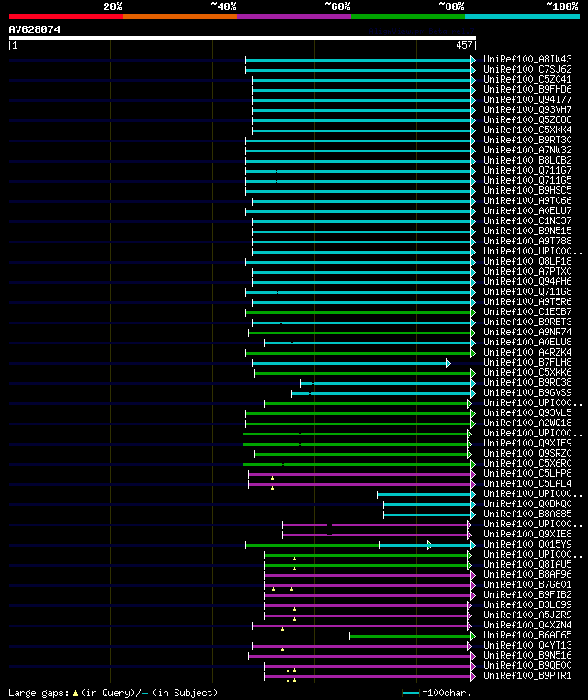This screenshot has width=588, height=700.
Task: Select the UniRef100_Q9XIE8 label
Action: tap(527, 534)
